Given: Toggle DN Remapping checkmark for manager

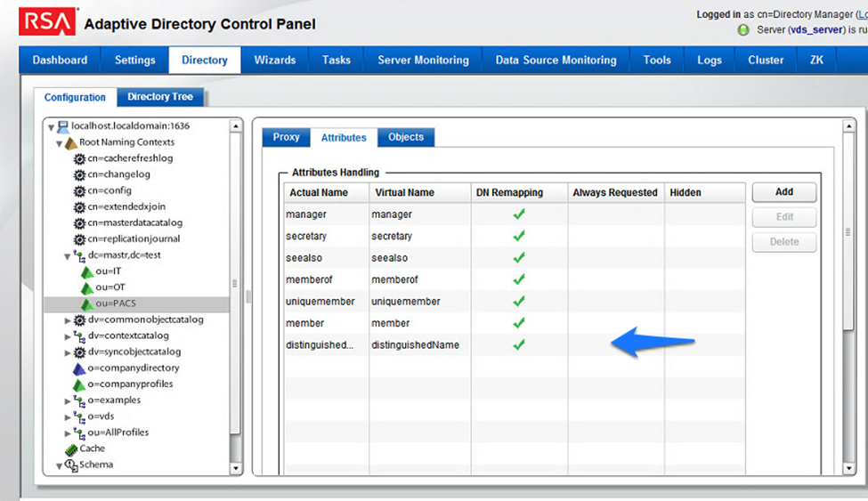Looking at the screenshot, I should coord(519,214).
